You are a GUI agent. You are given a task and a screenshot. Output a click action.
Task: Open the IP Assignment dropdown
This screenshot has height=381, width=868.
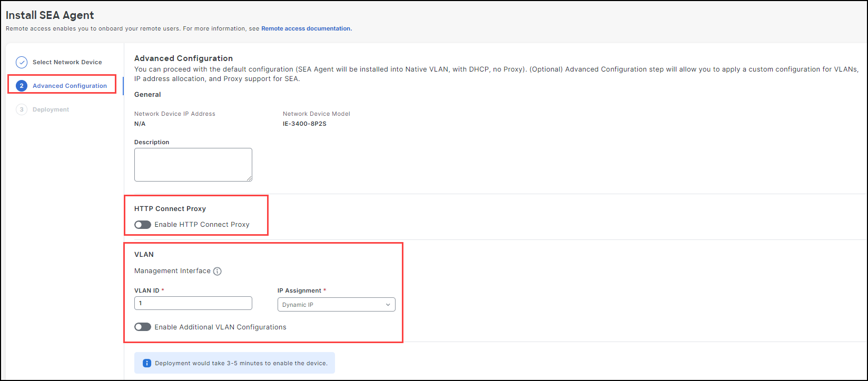click(336, 305)
